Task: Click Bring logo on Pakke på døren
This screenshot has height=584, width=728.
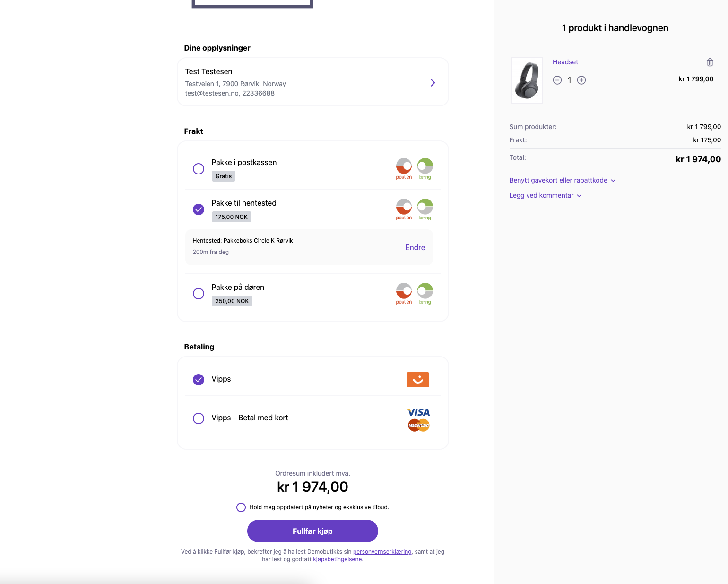Action: [425, 294]
